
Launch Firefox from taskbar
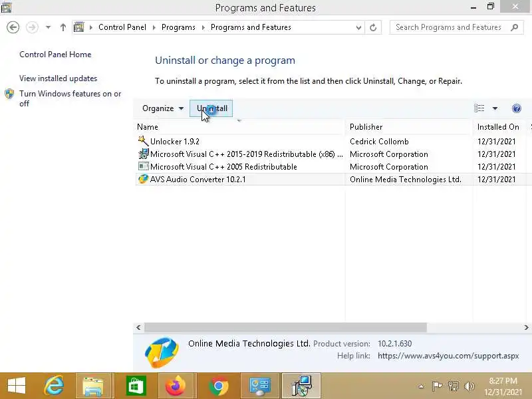click(176, 386)
